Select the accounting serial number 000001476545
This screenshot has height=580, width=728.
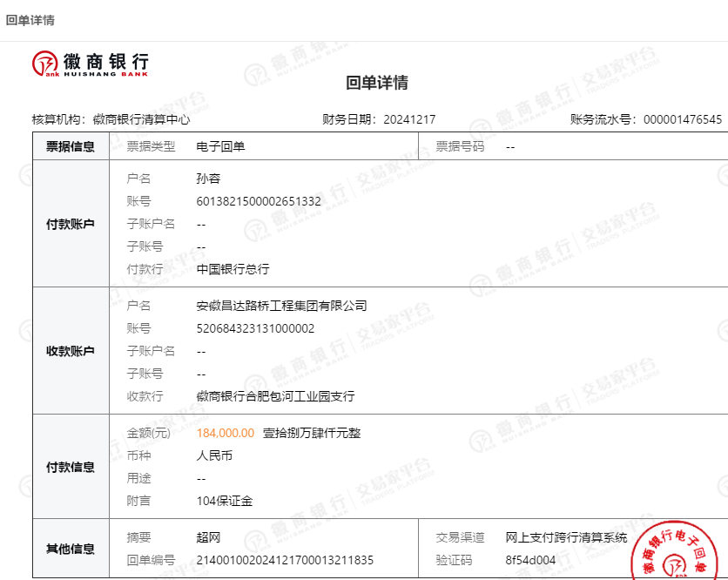point(682,119)
